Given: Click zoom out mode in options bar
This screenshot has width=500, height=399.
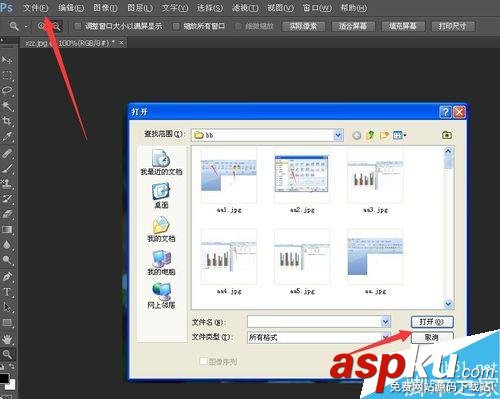Looking at the screenshot, I should tap(56, 26).
